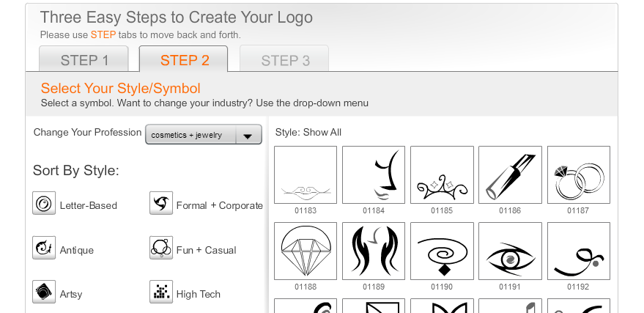Select the lipstick symbol 01186

[x=510, y=174]
